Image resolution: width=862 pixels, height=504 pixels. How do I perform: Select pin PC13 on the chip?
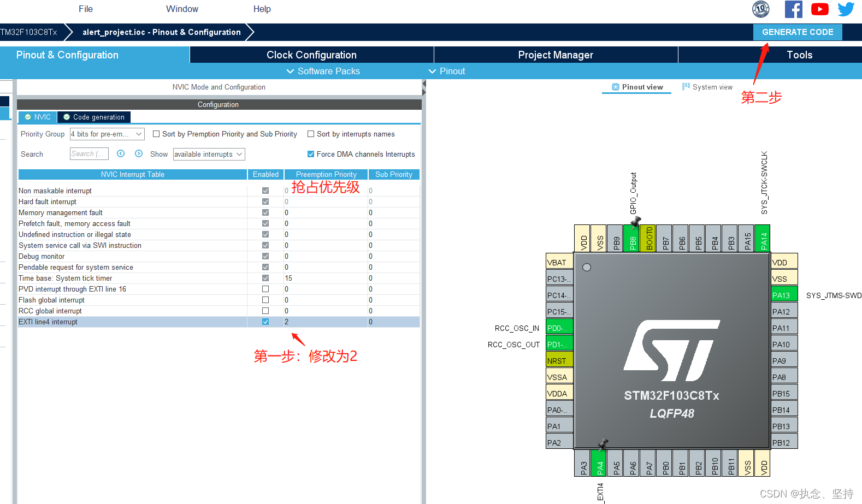559,278
